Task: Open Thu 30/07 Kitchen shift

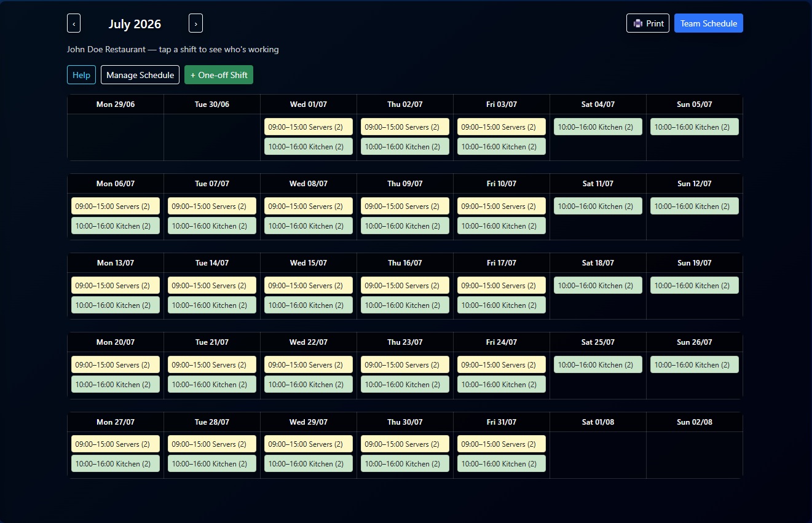Action: tap(405, 463)
